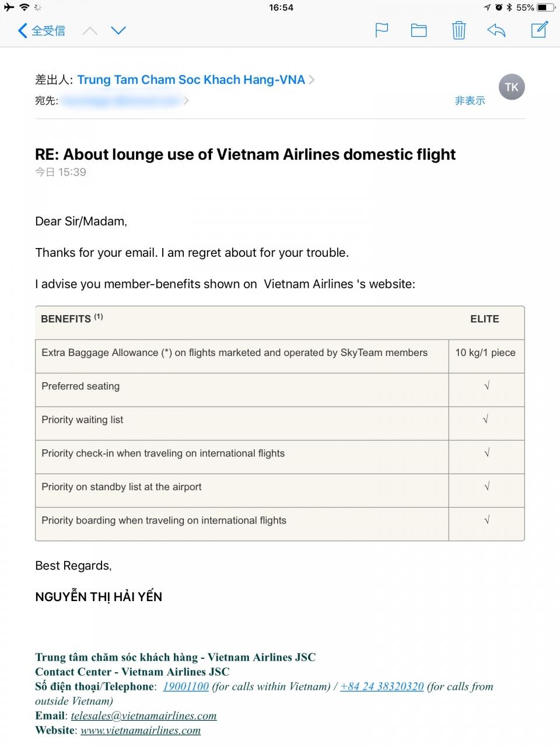Visit www.vietnamairlines.com website link
The width and height of the screenshot is (560, 747).
pos(141,730)
